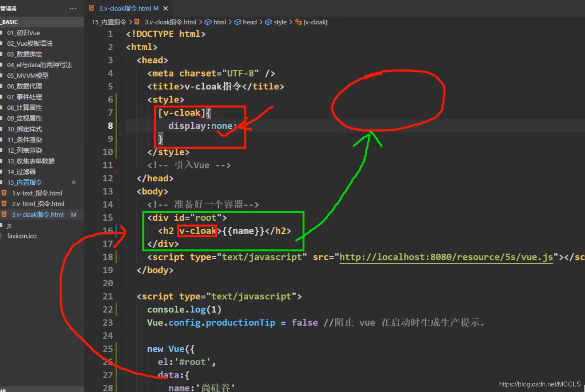The width and height of the screenshot is (585, 392).
Task: Expand folder 08_计算属性
Action: (24, 108)
